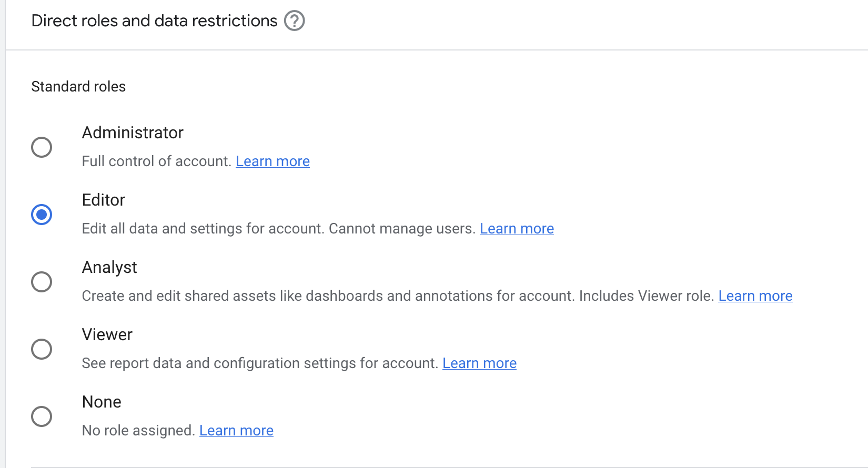Click the Cannot manage users description text

click(402, 229)
